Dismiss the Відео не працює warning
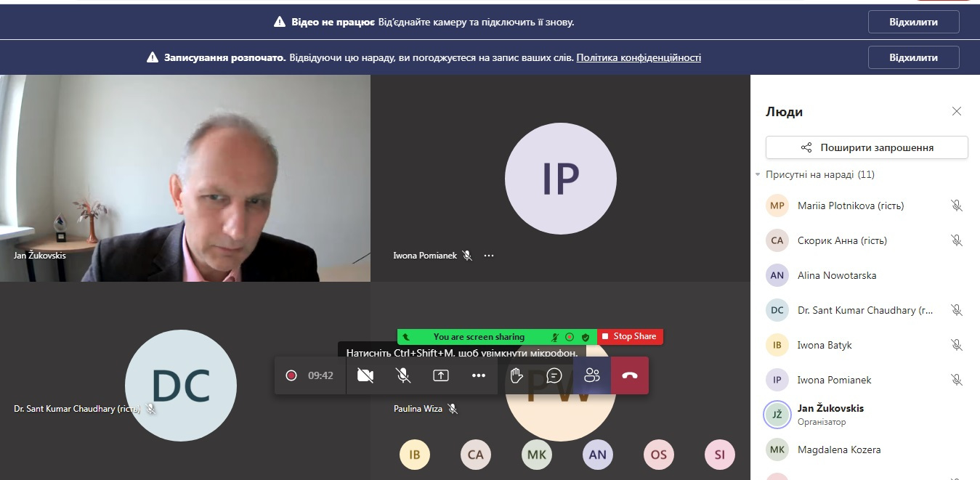 point(913,22)
